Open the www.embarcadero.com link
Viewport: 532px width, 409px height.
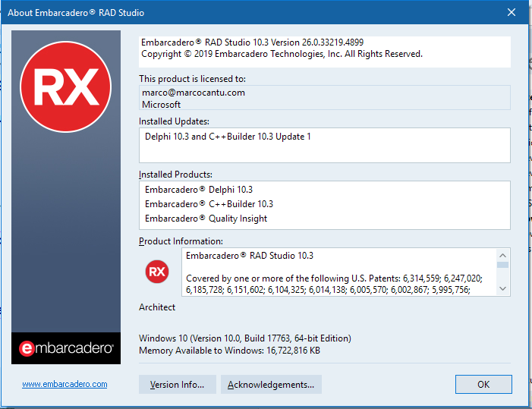65,384
